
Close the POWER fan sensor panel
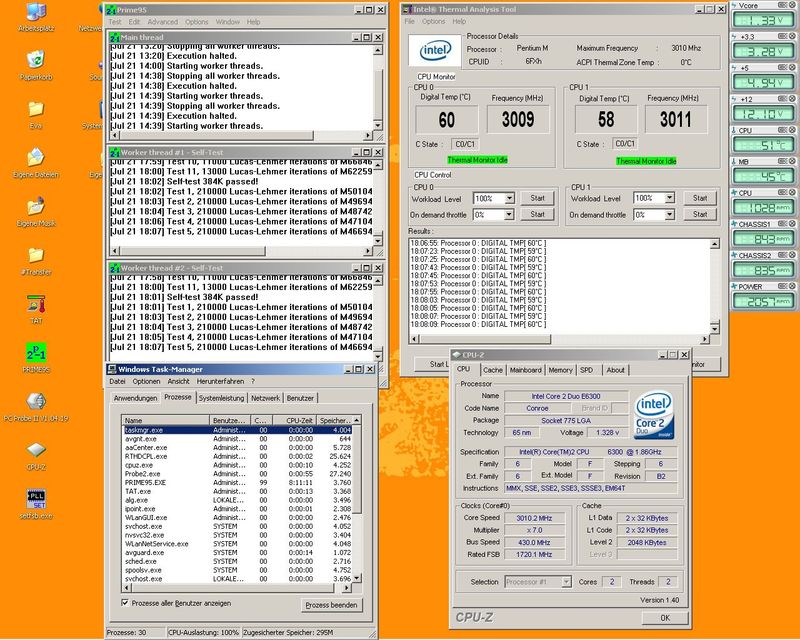click(792, 286)
